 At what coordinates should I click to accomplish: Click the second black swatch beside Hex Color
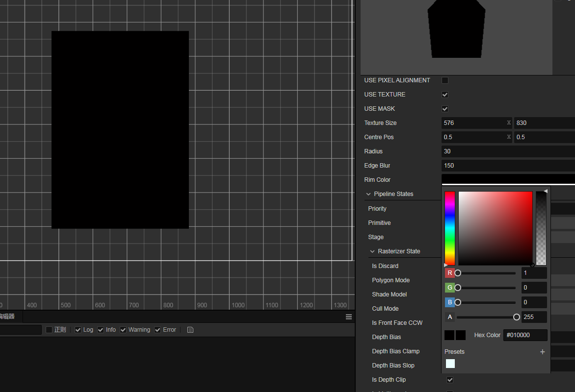[461, 335]
